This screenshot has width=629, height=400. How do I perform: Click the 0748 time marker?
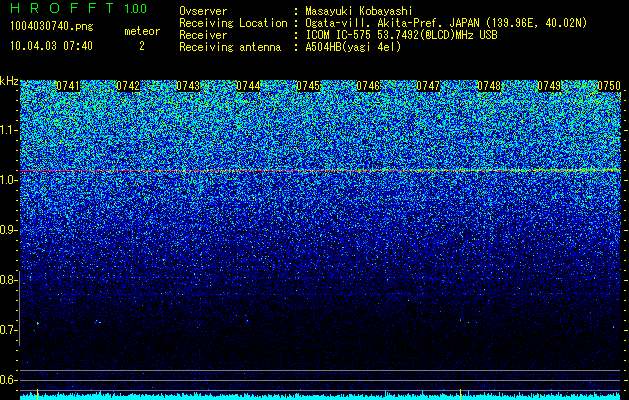[x=489, y=86]
